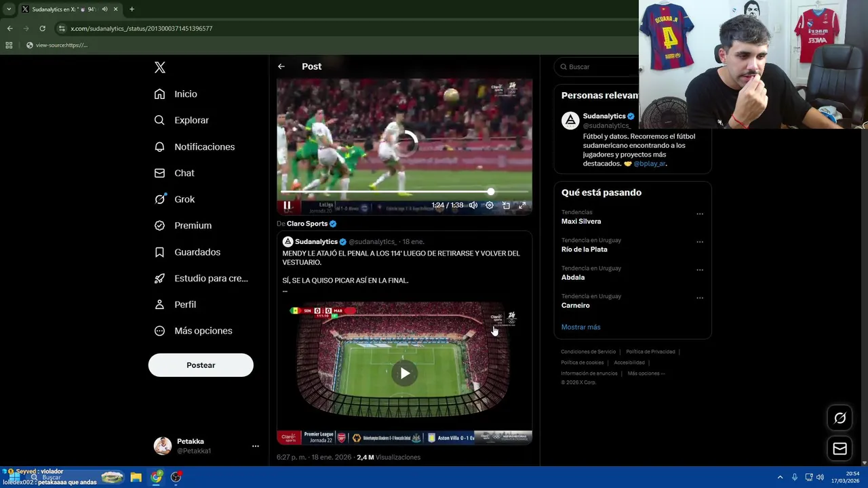
Task: Play the quoted stadium video
Action: (x=405, y=373)
